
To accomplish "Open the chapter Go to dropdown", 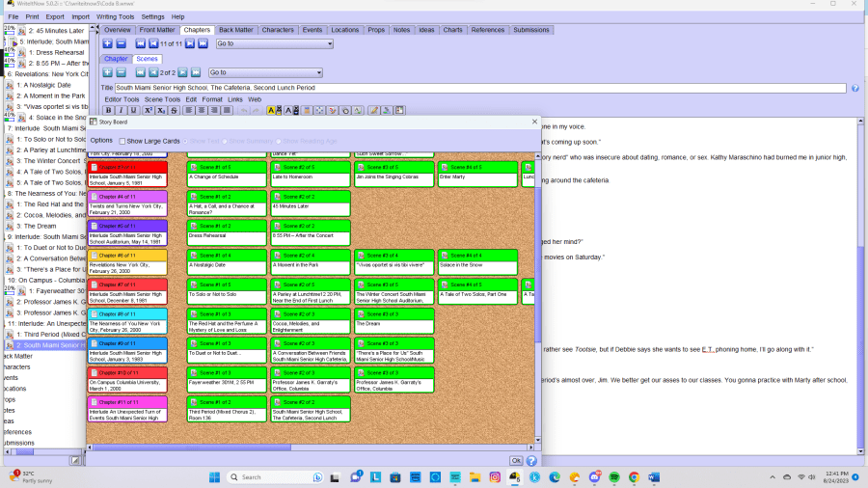I will pyautogui.click(x=269, y=43).
